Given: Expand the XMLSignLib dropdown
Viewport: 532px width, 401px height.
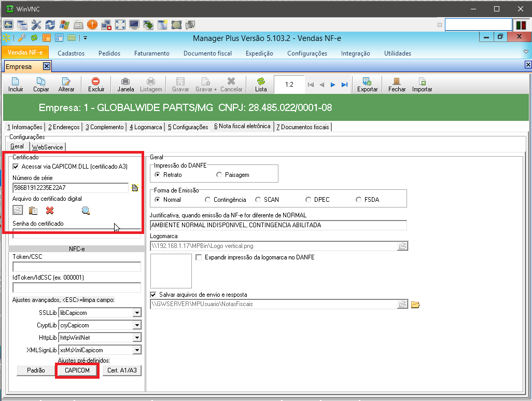Looking at the screenshot, I should [x=137, y=350].
